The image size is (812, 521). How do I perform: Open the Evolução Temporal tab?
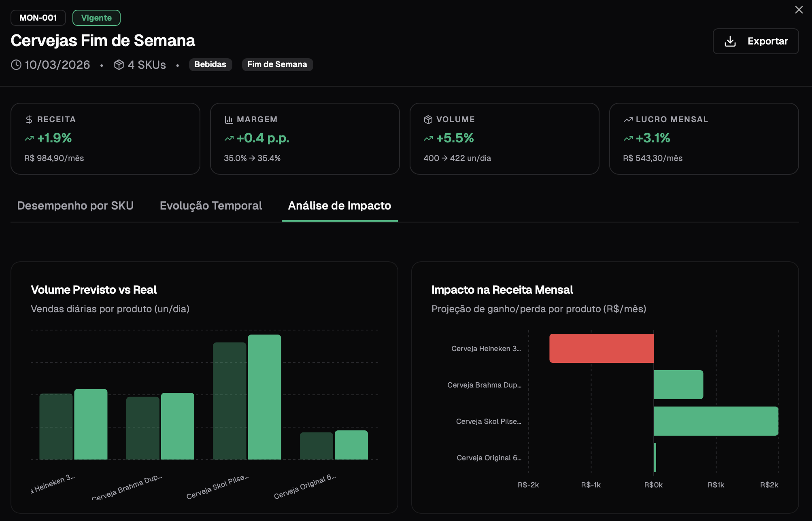point(210,205)
